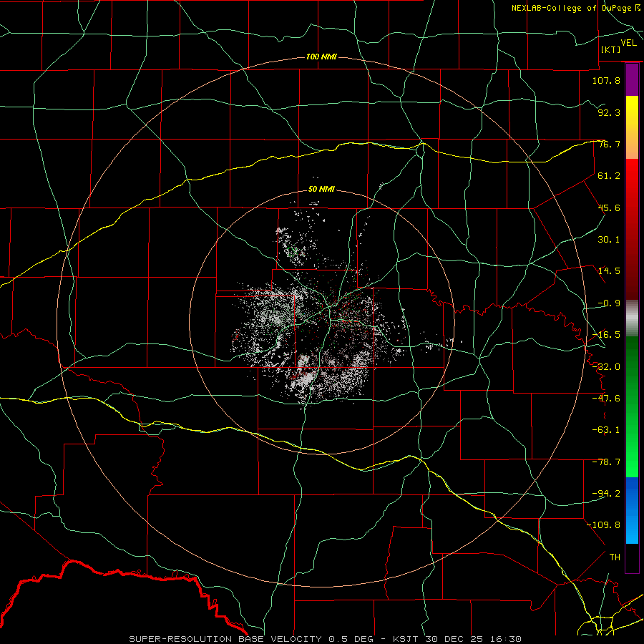Click the [KT] units label

coord(611,49)
